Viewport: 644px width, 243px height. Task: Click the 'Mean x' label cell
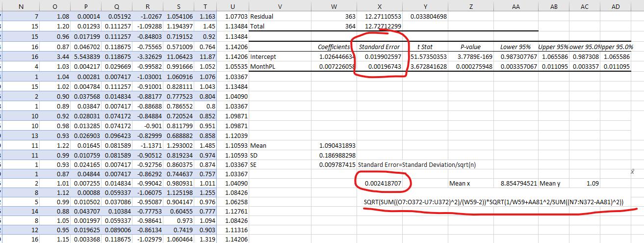tap(471, 183)
